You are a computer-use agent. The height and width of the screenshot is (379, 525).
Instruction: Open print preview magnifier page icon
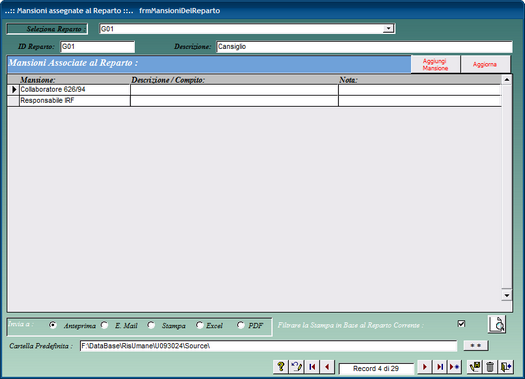[497, 324]
